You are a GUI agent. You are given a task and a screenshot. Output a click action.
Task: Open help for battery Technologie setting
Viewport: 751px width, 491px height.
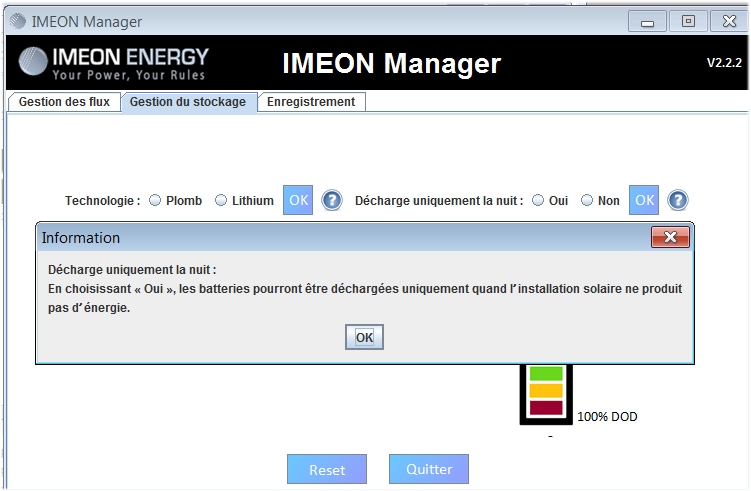[332, 200]
